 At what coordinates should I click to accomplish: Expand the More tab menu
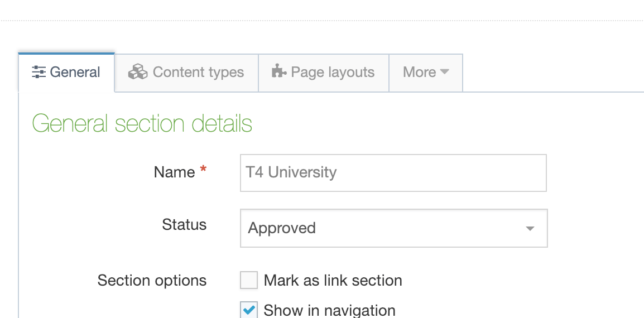[x=426, y=73]
